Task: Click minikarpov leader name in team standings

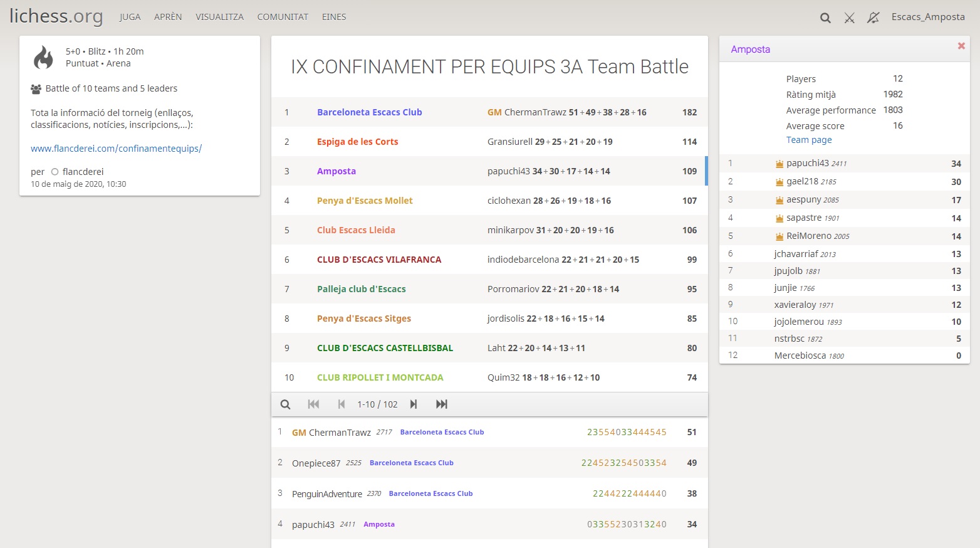Action: [511, 230]
